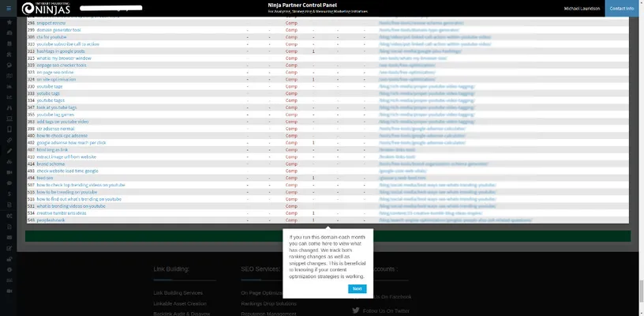Toggle the hamburger menu in sidebar
Viewport: 644px width, 316px height.
click(x=9, y=9)
